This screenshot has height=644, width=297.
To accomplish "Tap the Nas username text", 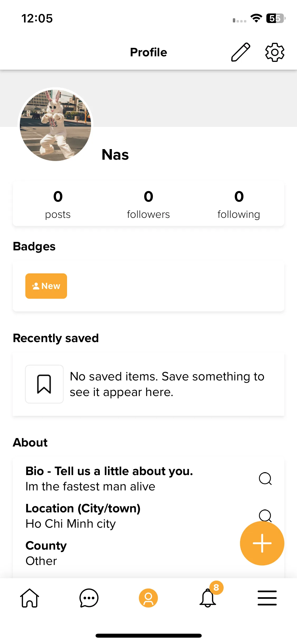I will (x=115, y=155).
